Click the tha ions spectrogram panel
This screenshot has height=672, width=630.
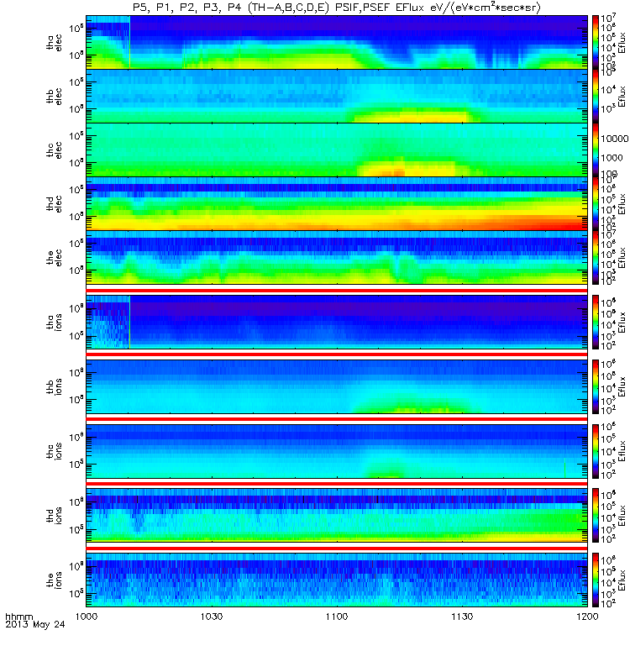[x=337, y=322]
